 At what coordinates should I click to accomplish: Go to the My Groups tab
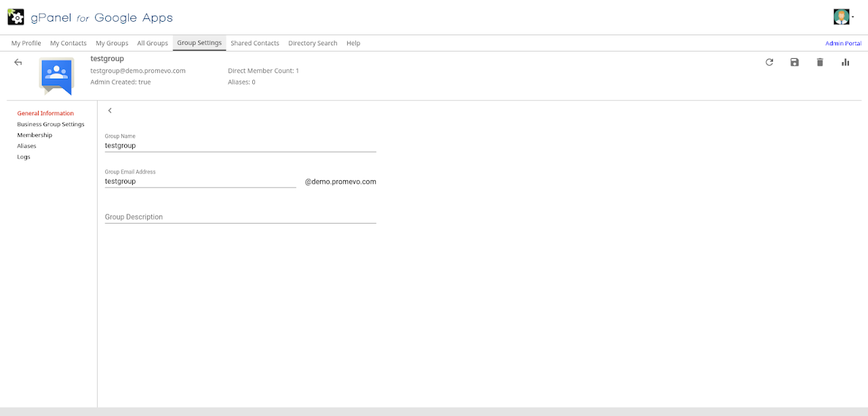pos(112,43)
